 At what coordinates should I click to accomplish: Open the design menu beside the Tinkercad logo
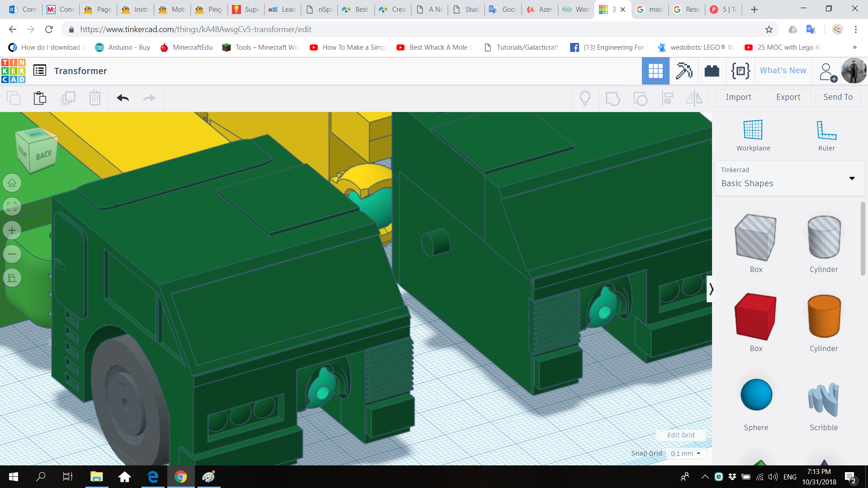40,70
